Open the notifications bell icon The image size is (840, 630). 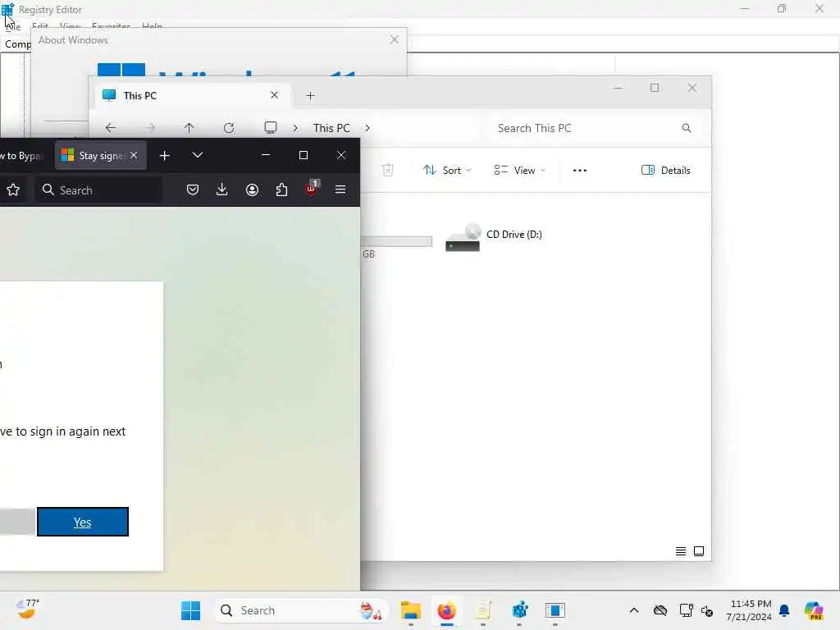(x=784, y=610)
